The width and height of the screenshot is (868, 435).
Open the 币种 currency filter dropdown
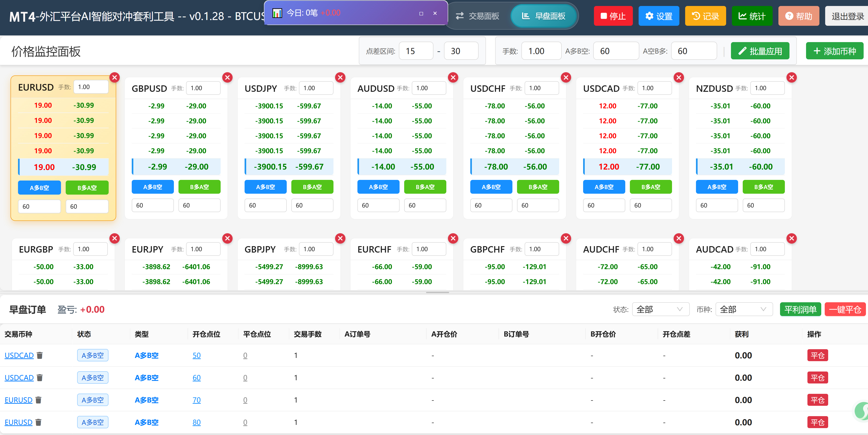[x=744, y=309]
